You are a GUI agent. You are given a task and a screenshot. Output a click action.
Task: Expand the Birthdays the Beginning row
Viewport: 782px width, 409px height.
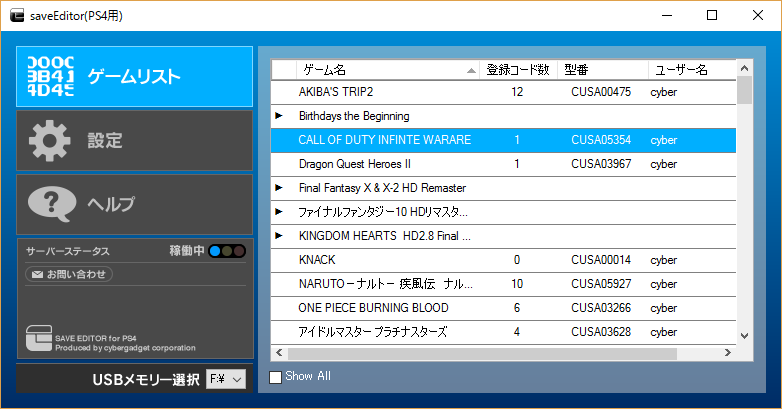point(279,116)
